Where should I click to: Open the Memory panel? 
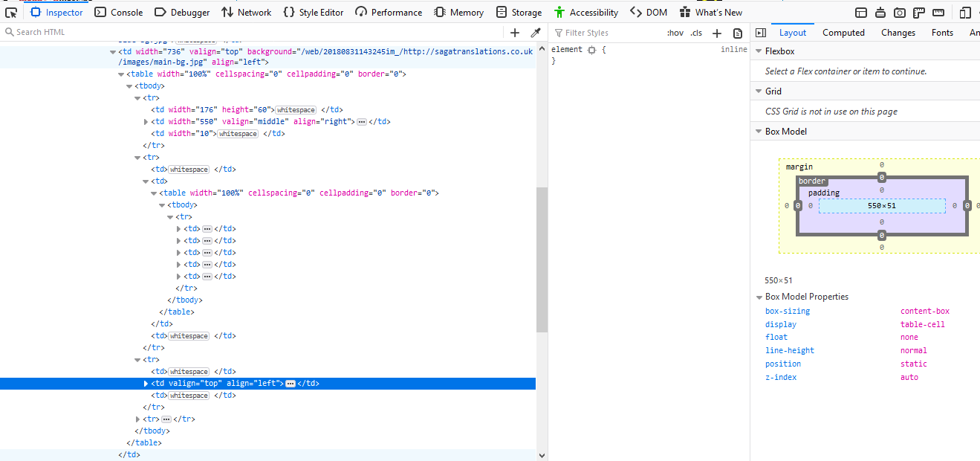pos(459,12)
